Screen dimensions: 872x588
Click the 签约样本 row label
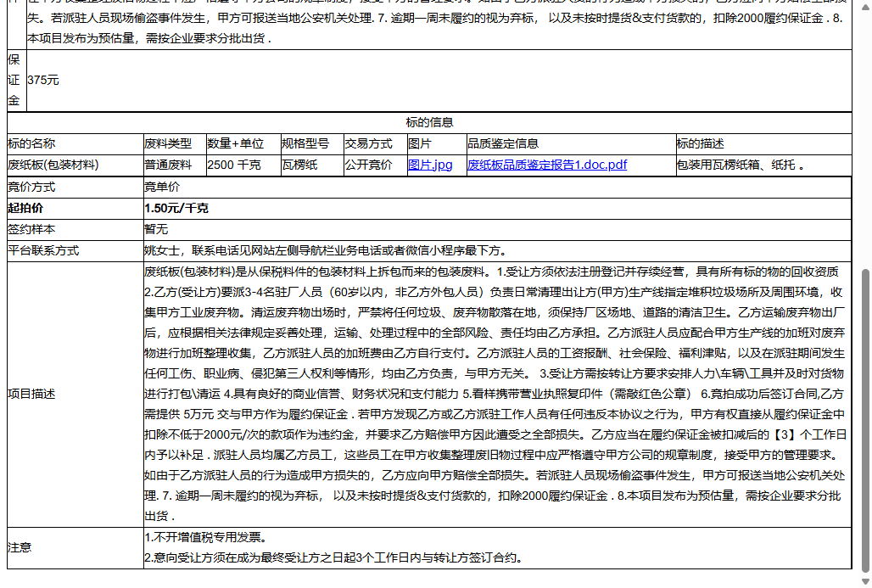(x=31, y=230)
